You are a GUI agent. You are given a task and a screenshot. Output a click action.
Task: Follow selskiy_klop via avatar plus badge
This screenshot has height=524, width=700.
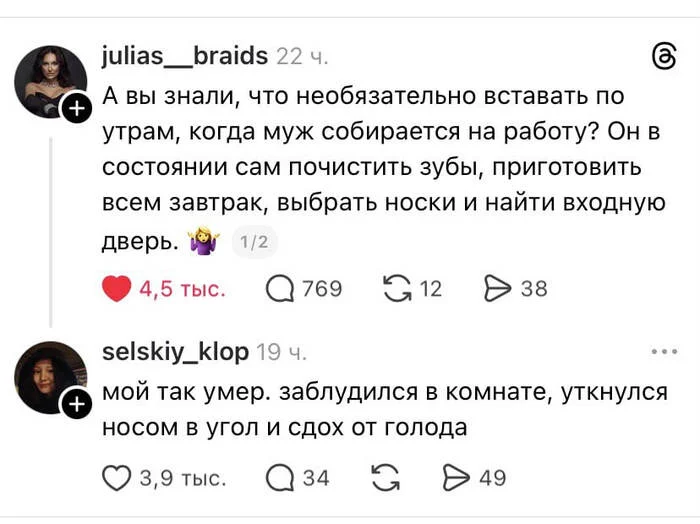[x=76, y=403]
